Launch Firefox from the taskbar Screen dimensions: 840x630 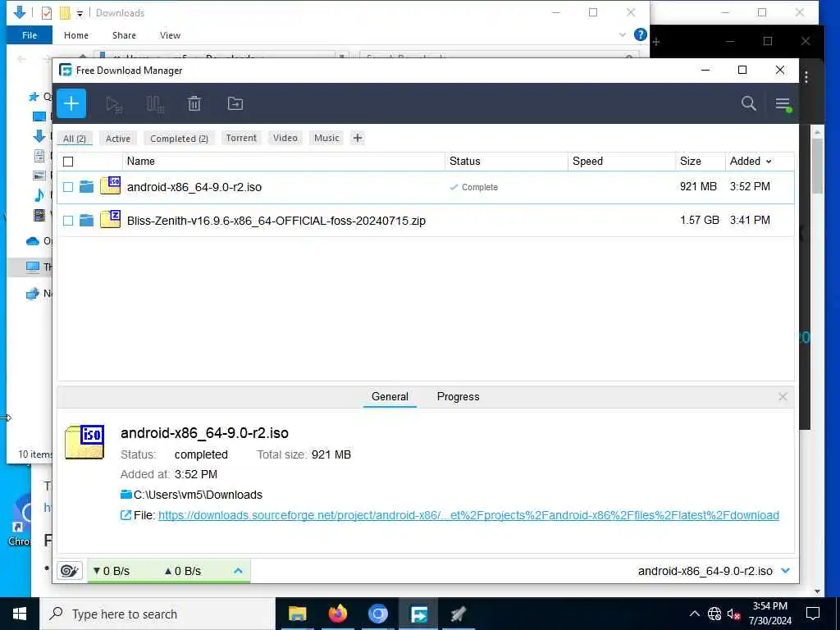tap(337, 614)
